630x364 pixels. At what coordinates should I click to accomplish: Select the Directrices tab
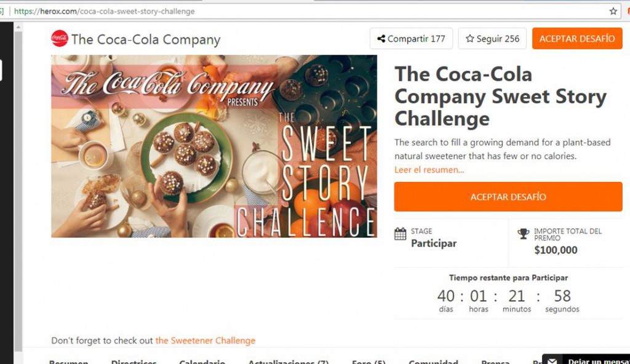134,362
